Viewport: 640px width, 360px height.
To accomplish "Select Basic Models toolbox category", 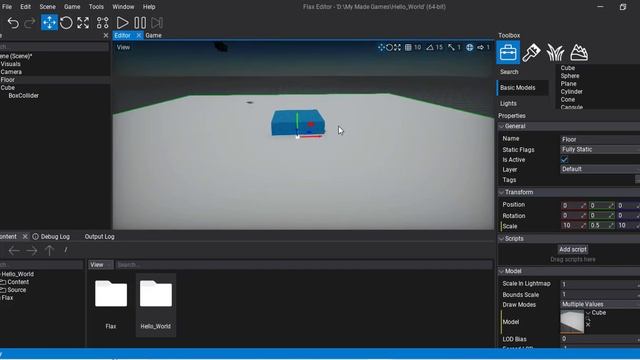I will click(522, 87).
